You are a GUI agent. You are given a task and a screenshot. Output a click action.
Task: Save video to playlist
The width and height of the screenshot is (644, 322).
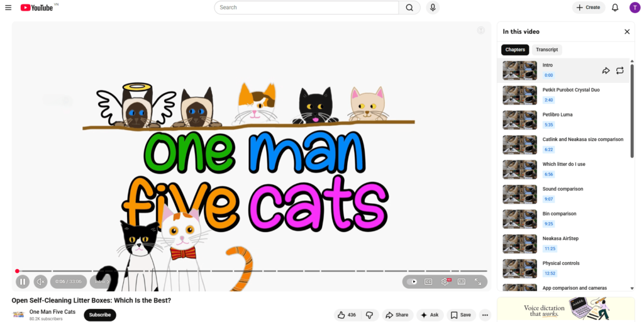[x=461, y=315]
